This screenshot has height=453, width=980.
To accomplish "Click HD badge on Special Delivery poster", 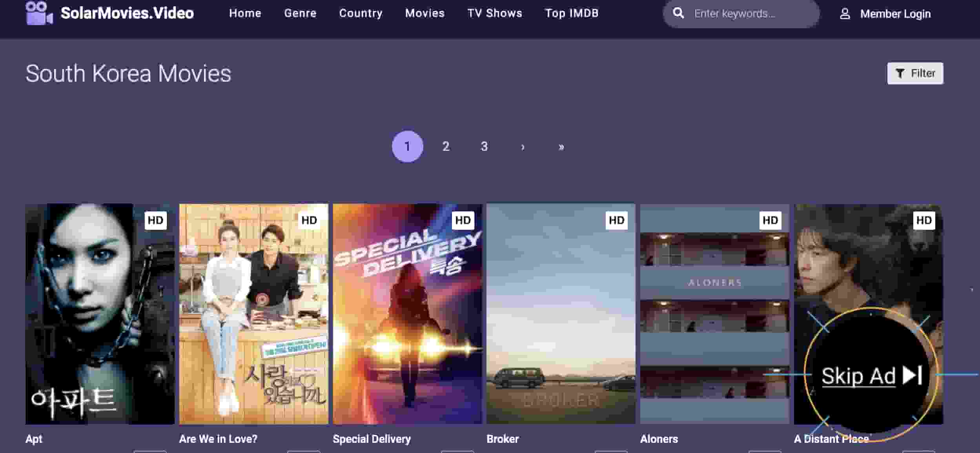I will pos(463,220).
